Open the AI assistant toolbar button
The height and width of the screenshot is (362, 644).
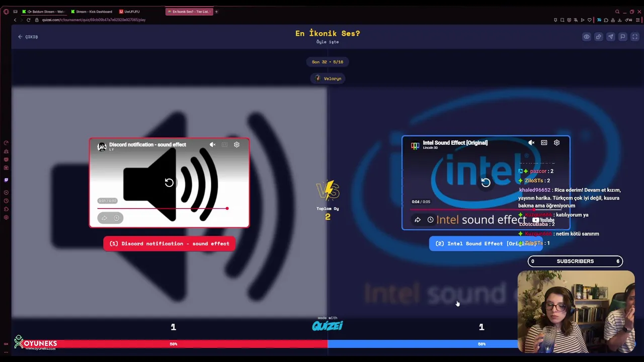[628, 20]
